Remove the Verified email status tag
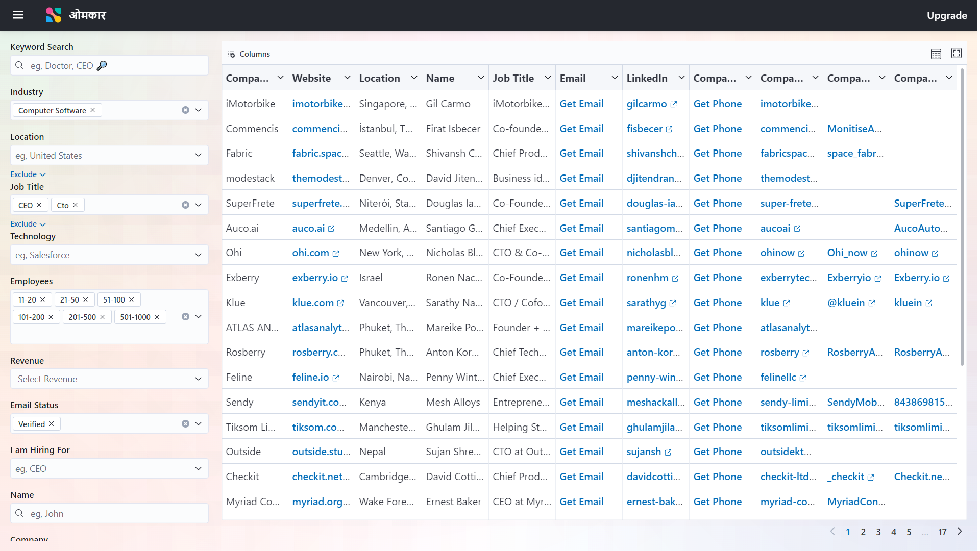980x551 pixels. (52, 423)
